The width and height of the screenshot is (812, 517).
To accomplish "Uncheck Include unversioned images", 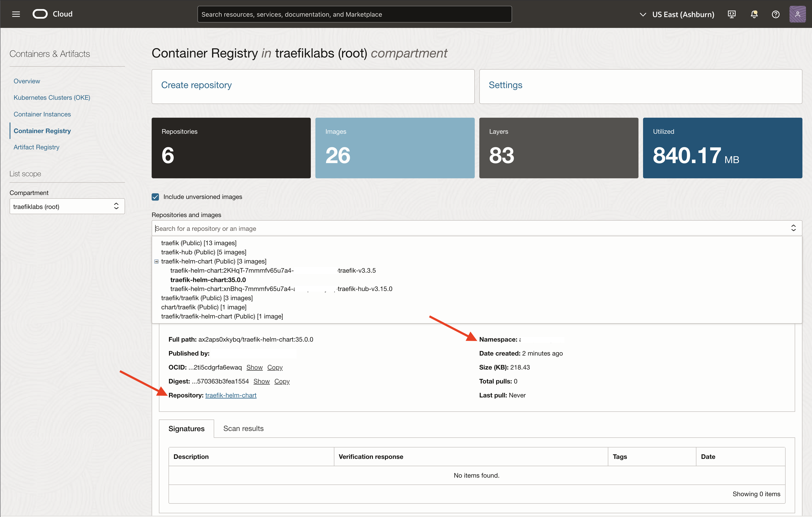I will pyautogui.click(x=155, y=197).
